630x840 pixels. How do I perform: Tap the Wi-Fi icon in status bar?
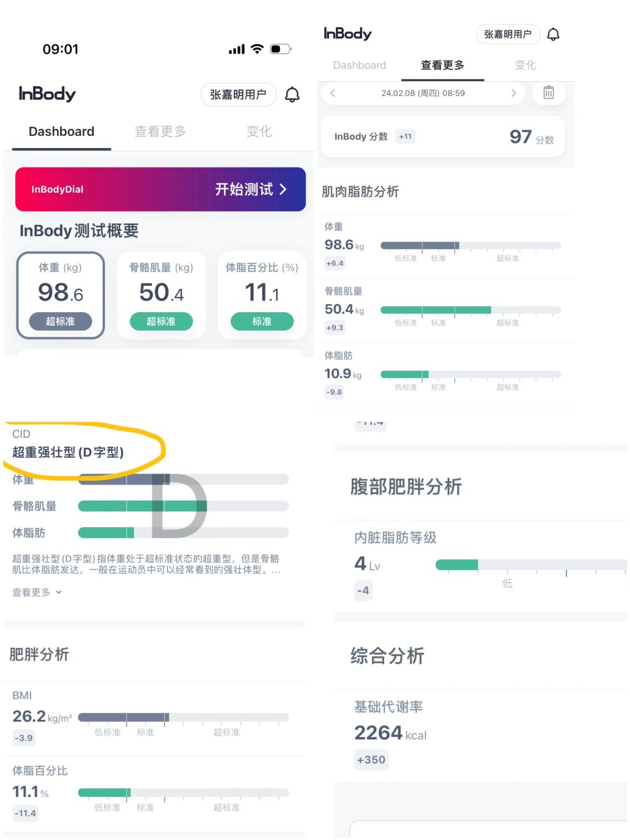tap(257, 49)
